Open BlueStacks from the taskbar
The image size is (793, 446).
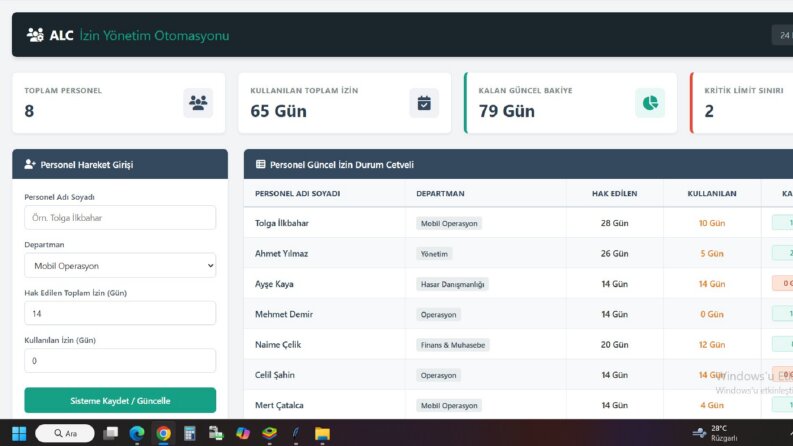269,433
